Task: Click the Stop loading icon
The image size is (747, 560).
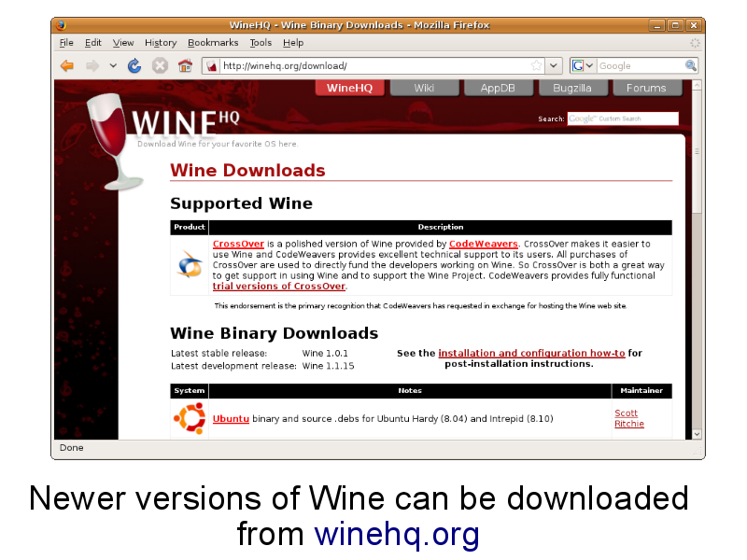Action: [x=160, y=65]
